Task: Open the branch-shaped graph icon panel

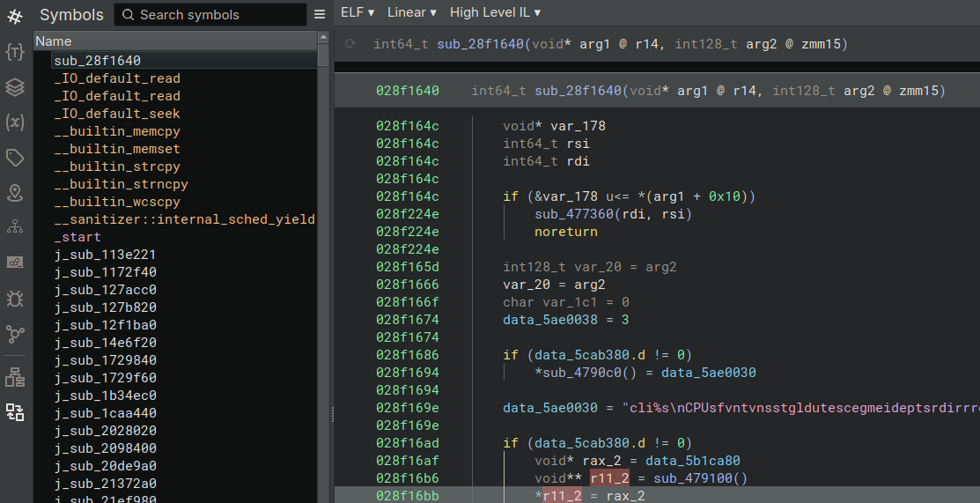Action: (15, 334)
